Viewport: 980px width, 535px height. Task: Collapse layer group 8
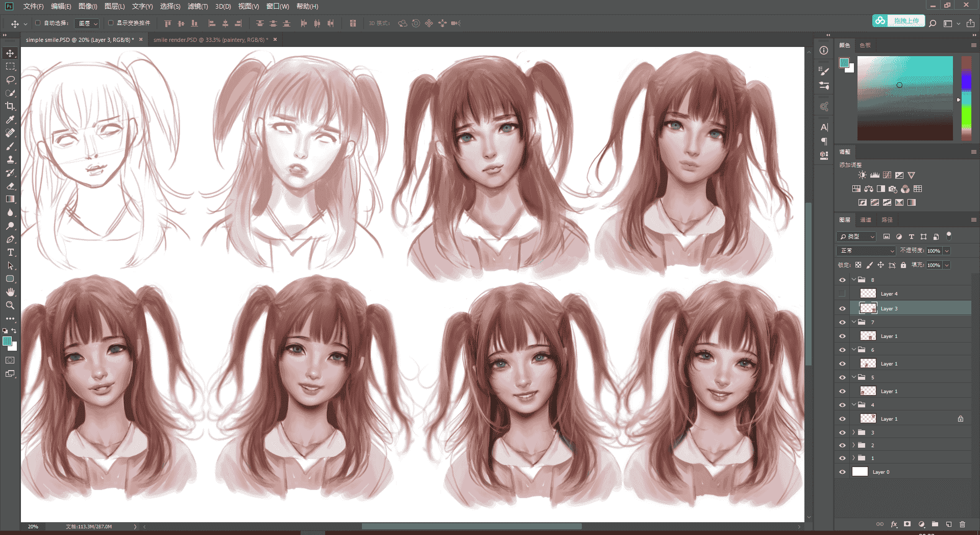(x=853, y=280)
